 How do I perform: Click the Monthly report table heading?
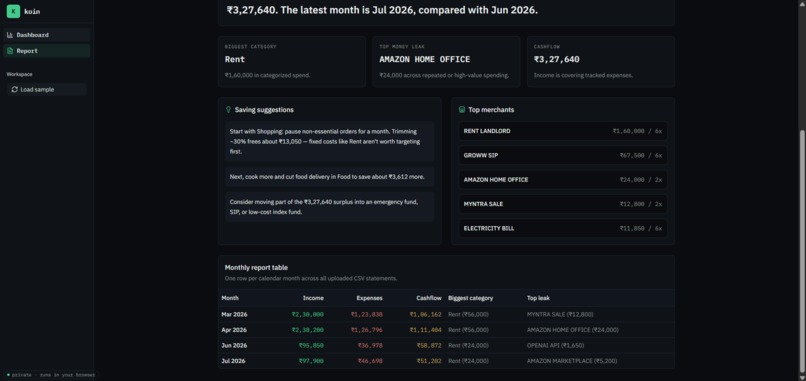(256, 267)
